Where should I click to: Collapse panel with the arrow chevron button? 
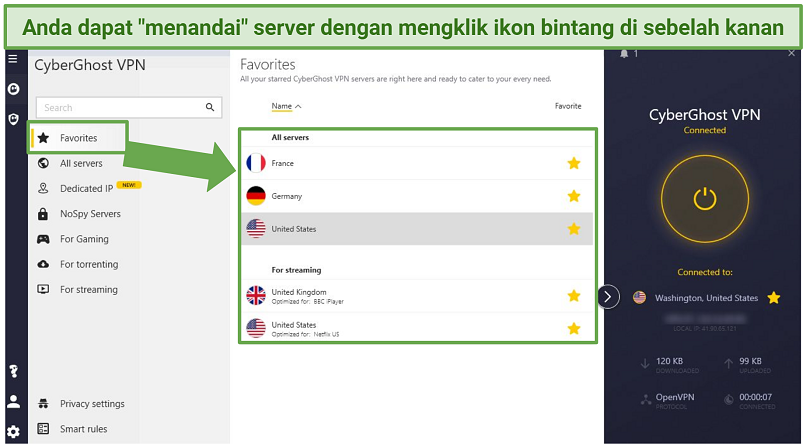608,297
